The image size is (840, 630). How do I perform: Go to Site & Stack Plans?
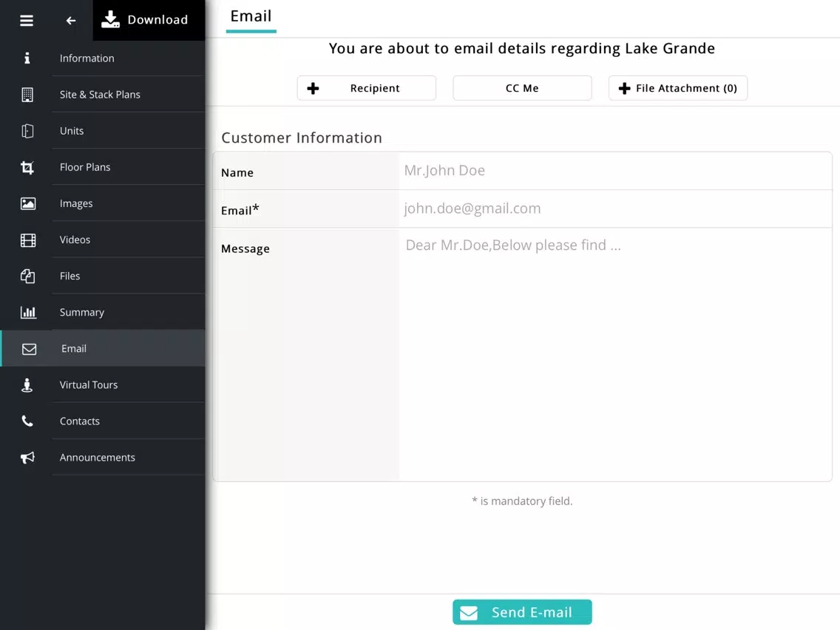pos(103,95)
